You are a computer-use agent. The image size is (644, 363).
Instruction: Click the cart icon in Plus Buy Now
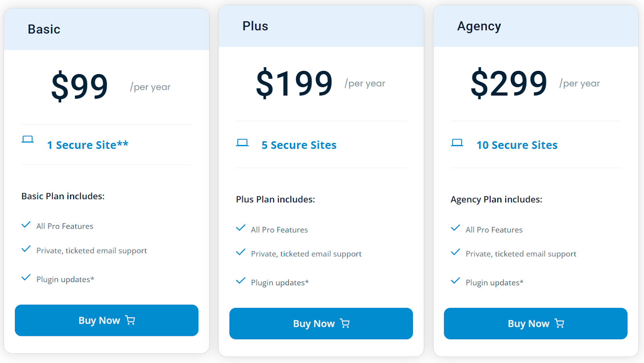click(x=345, y=323)
